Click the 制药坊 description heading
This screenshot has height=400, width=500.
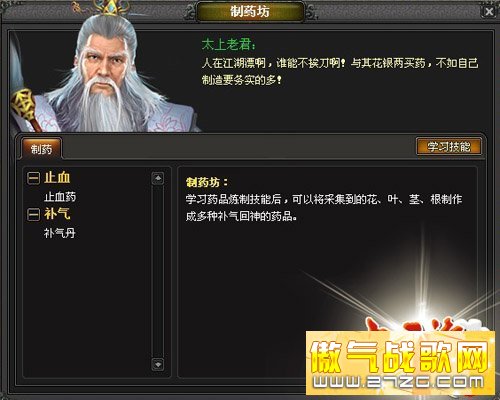coord(207,182)
